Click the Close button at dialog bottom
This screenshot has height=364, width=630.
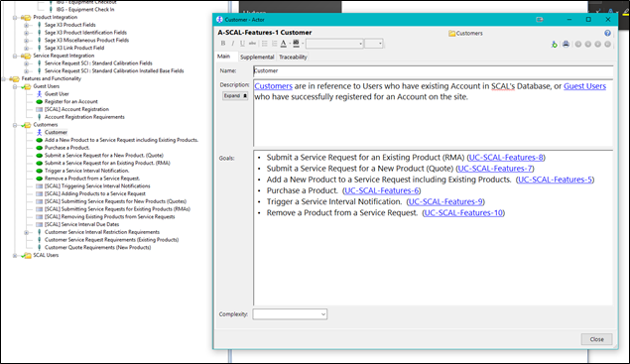(596, 339)
